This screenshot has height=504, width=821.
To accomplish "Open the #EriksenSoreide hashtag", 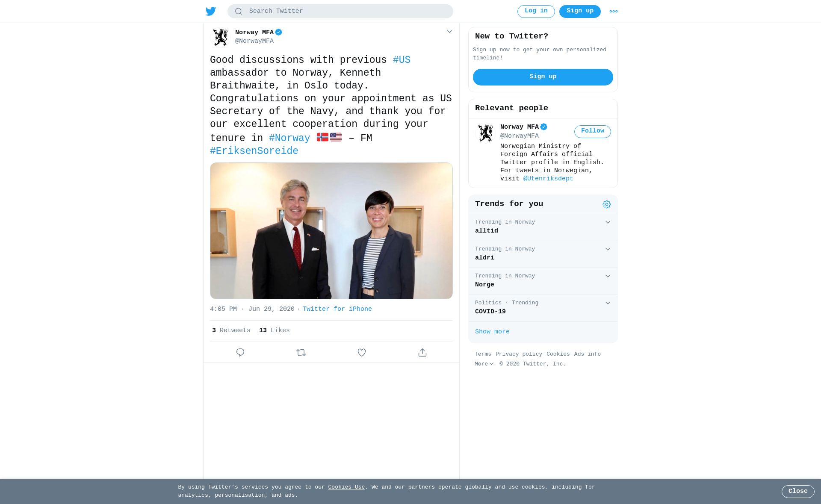I will tap(254, 151).
